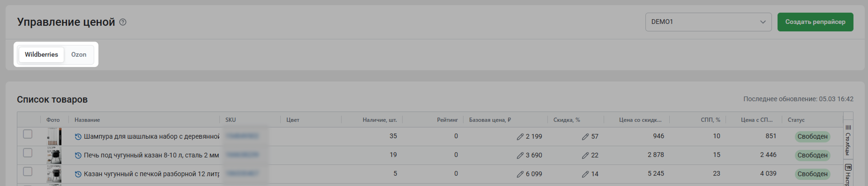Check the Казан чугунный с печкой row
Image resolution: width=868 pixels, height=186 pixels.
(28, 172)
